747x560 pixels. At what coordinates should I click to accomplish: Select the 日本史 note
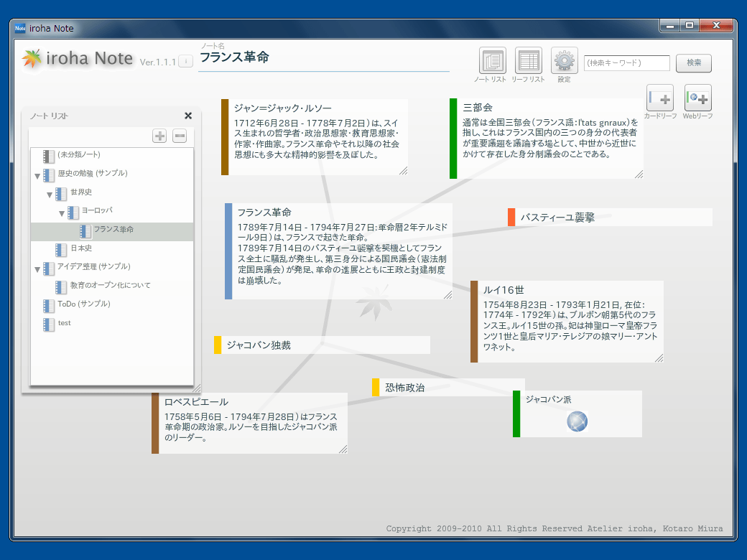[x=81, y=248]
